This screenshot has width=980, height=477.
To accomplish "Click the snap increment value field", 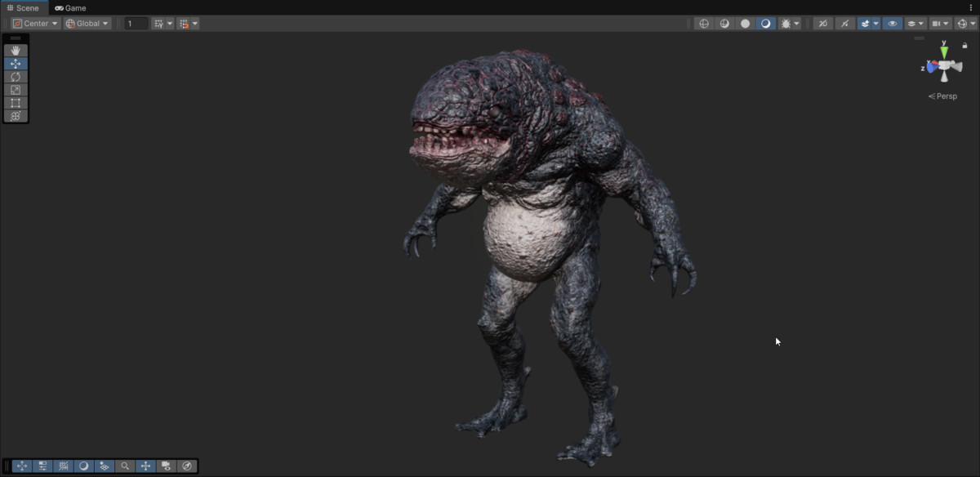I will coord(136,24).
